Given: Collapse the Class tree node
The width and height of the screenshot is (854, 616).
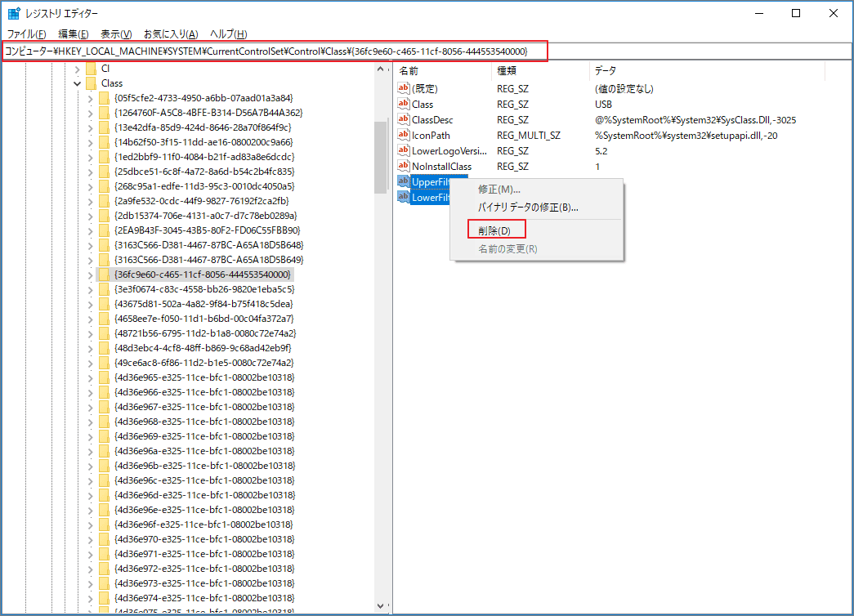Looking at the screenshot, I should (78, 83).
